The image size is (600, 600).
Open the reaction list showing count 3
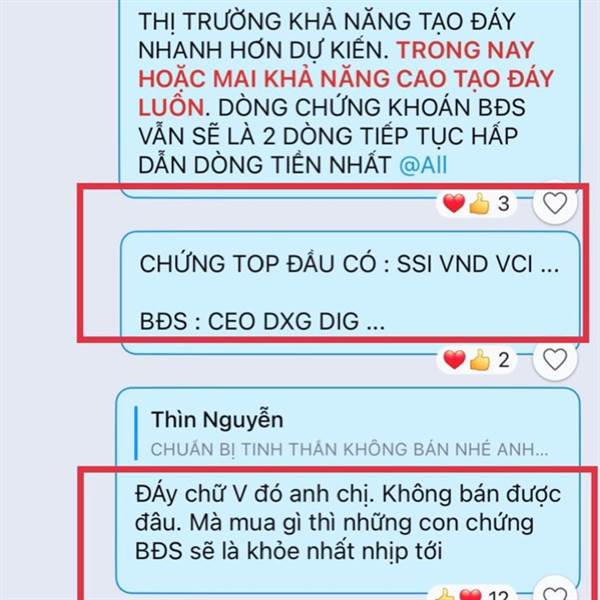476,203
